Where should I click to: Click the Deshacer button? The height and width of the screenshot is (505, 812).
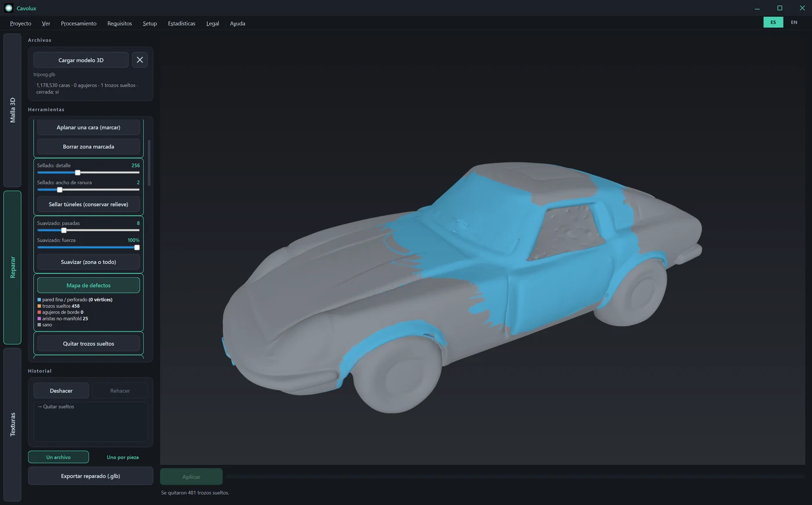point(61,391)
